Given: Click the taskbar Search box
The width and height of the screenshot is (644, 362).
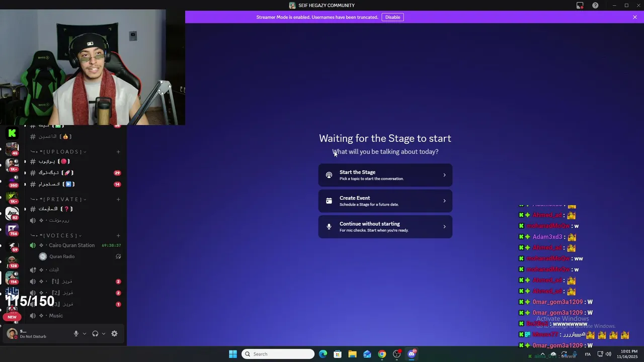Looking at the screenshot, I should pyautogui.click(x=278, y=354).
